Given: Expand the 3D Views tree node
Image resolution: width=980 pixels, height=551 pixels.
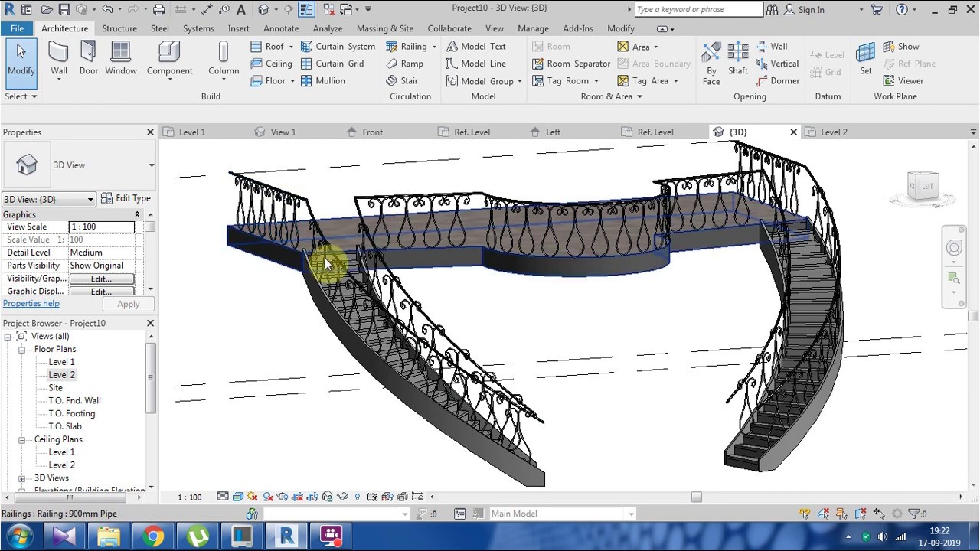Looking at the screenshot, I should 22,478.
